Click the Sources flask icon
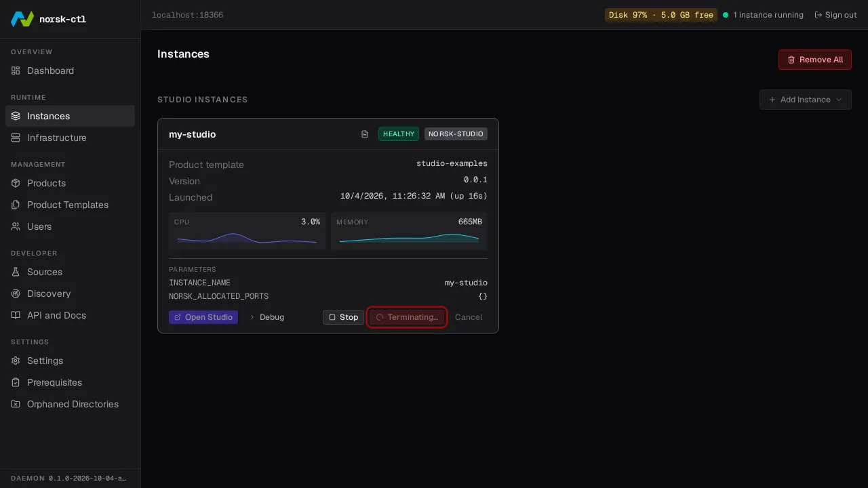Viewport: 868px width, 488px height. 16,272
